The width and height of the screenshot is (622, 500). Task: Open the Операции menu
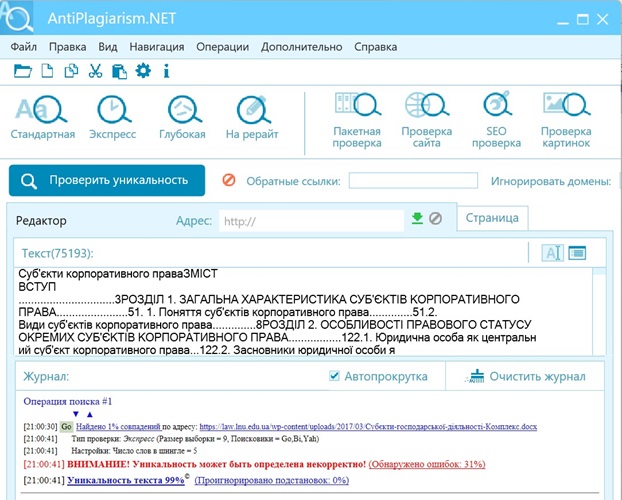223,47
